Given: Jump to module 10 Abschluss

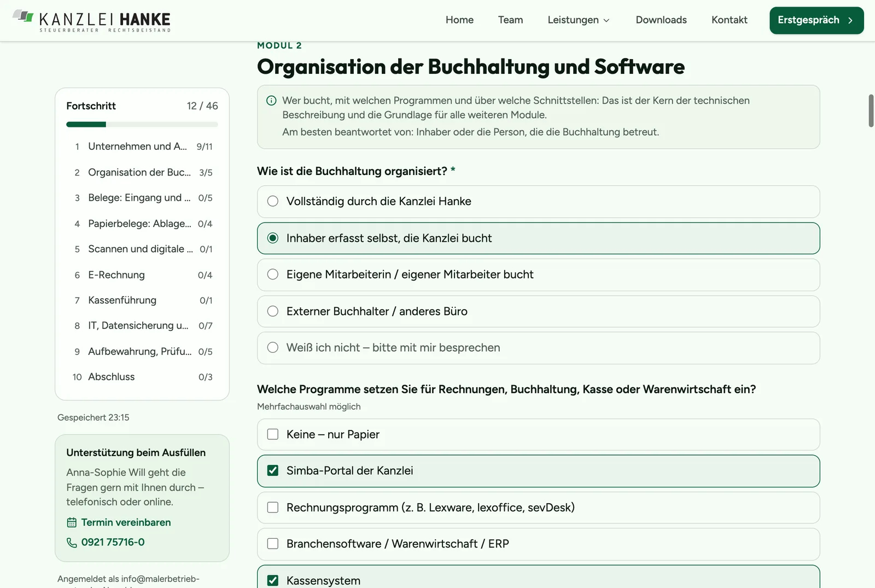Looking at the screenshot, I should click(x=142, y=377).
